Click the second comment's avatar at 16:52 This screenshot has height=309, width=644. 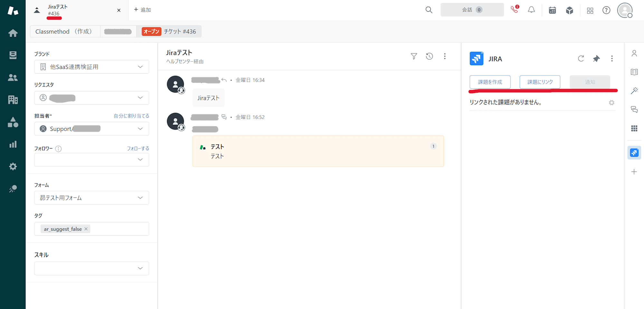point(175,122)
